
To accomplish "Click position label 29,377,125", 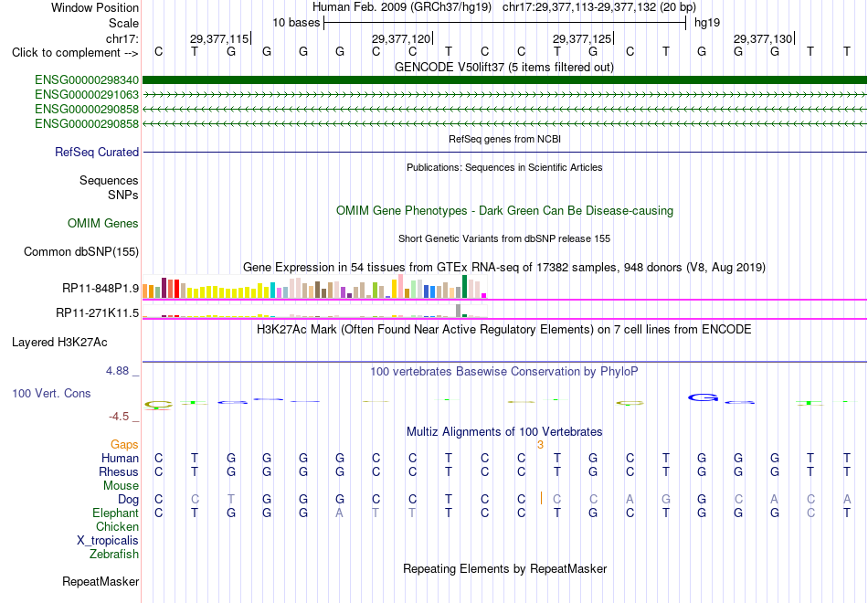I will click(582, 38).
